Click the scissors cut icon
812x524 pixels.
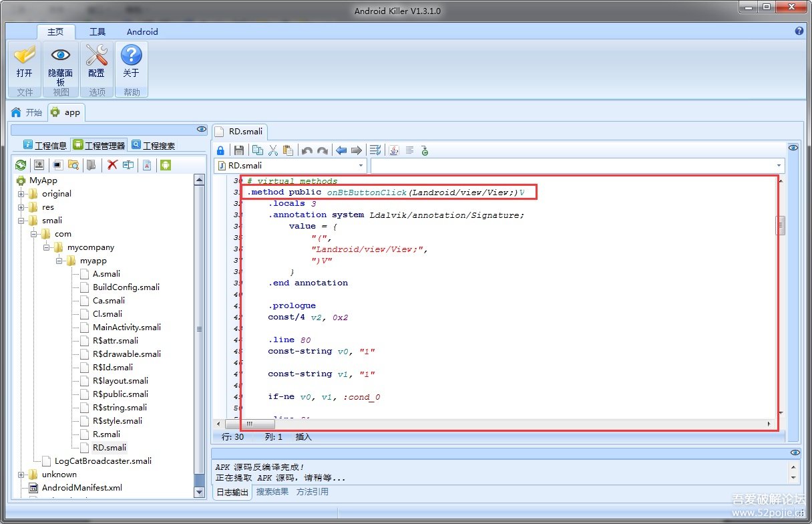272,150
